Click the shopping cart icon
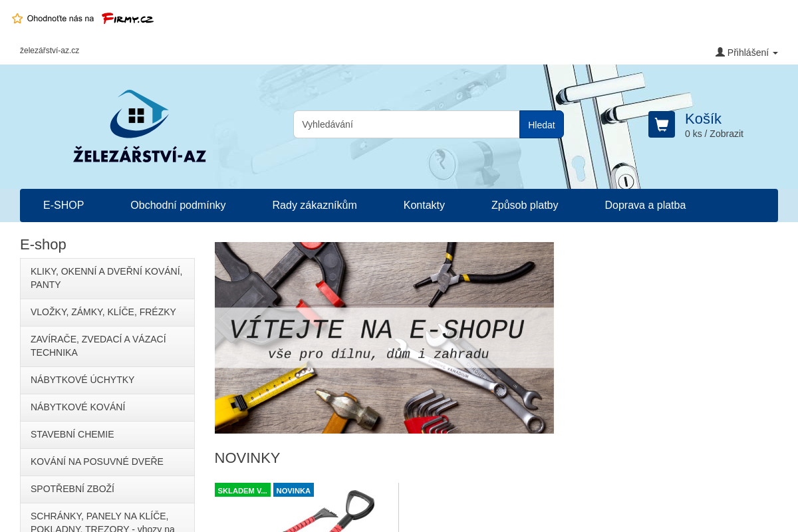The height and width of the screenshot is (532, 798). pos(661,124)
